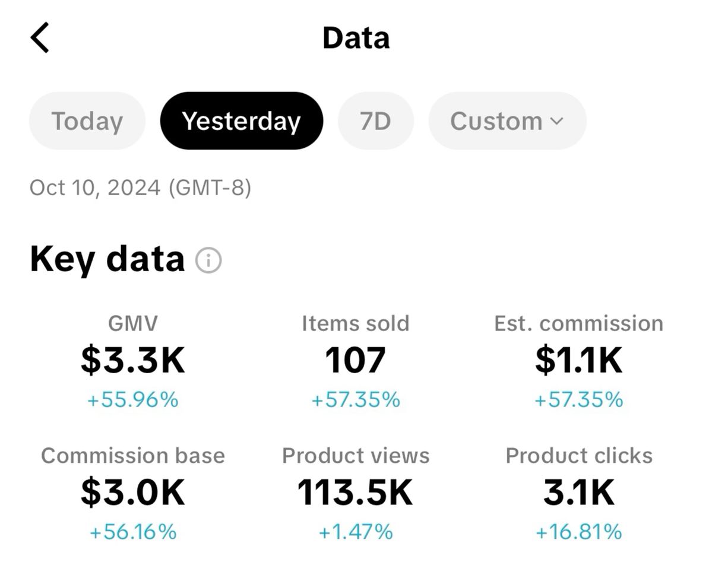Tap the Data page title
This screenshot has height=588, width=712.
pos(356,38)
